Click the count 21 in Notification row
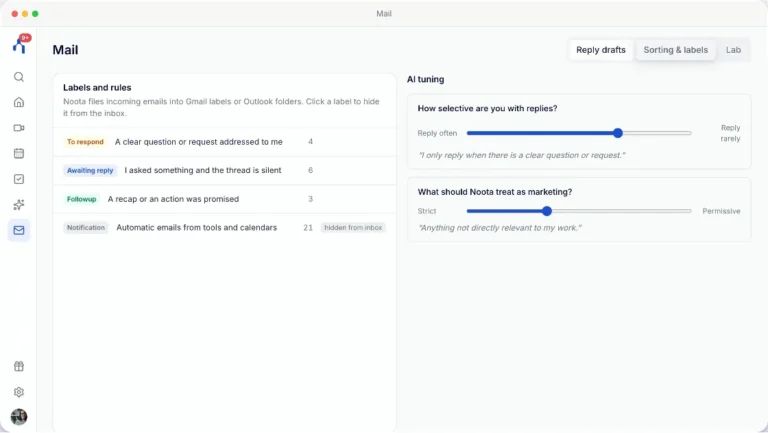The height and width of the screenshot is (433, 768). tap(308, 228)
